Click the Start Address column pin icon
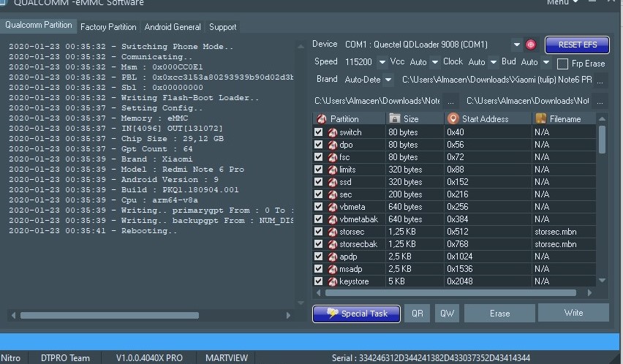 click(453, 118)
